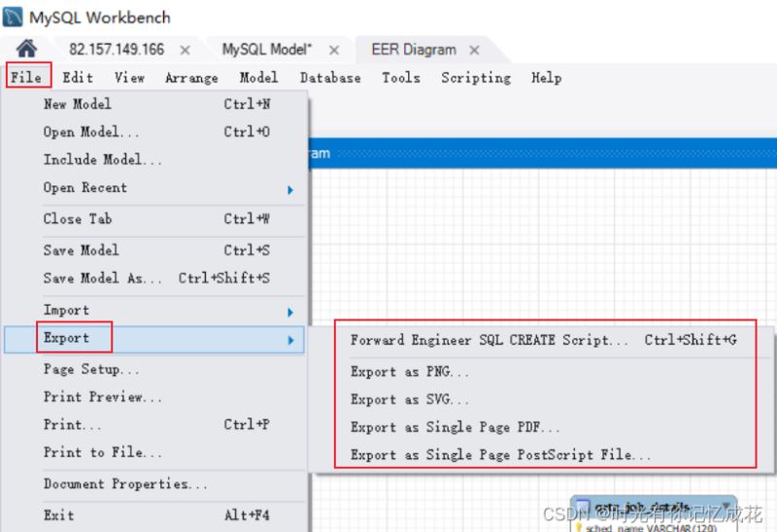Choose Save Model menu entry

[x=154, y=250]
